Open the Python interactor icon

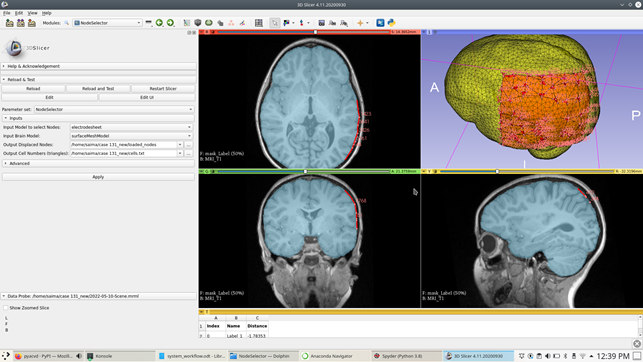tap(391, 23)
